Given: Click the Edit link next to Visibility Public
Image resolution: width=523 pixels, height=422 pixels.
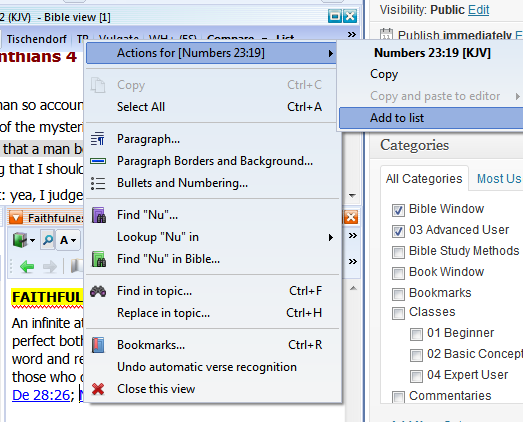Looking at the screenshot, I should pos(478,10).
